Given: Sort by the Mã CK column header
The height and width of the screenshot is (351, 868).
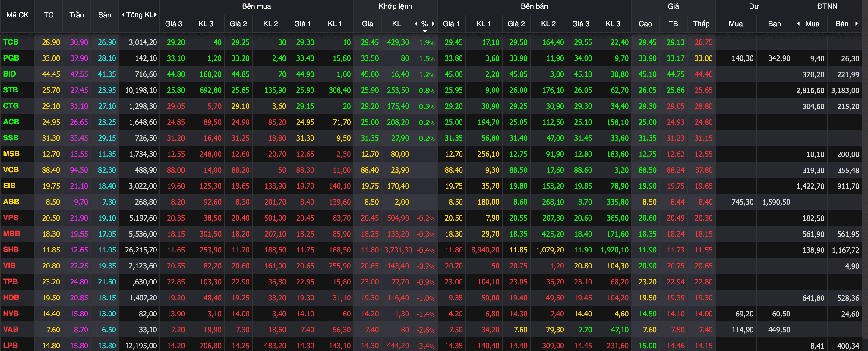Looking at the screenshot, I should coord(17,15).
